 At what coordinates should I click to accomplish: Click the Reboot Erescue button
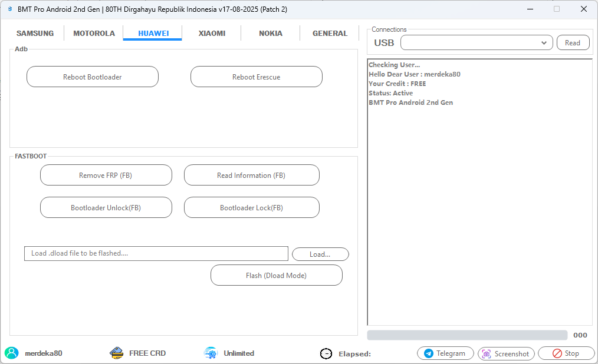pyautogui.click(x=256, y=77)
